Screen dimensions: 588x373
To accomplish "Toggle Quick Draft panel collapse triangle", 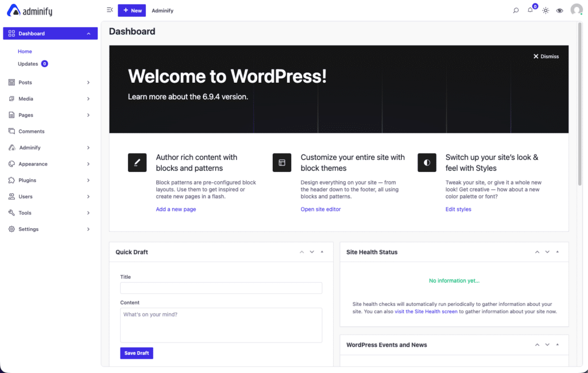I will (x=322, y=252).
